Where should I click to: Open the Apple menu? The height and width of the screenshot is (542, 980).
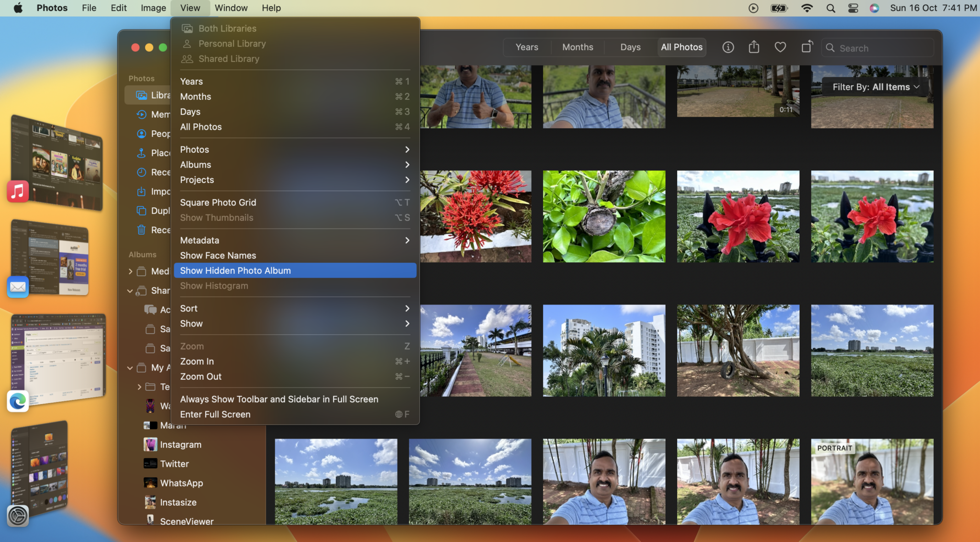click(x=18, y=8)
